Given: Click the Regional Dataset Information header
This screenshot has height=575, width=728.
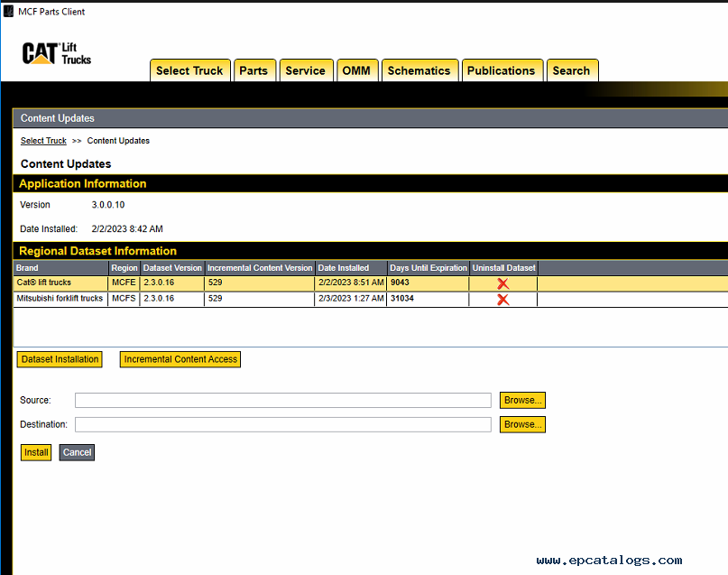Looking at the screenshot, I should tap(371, 251).
